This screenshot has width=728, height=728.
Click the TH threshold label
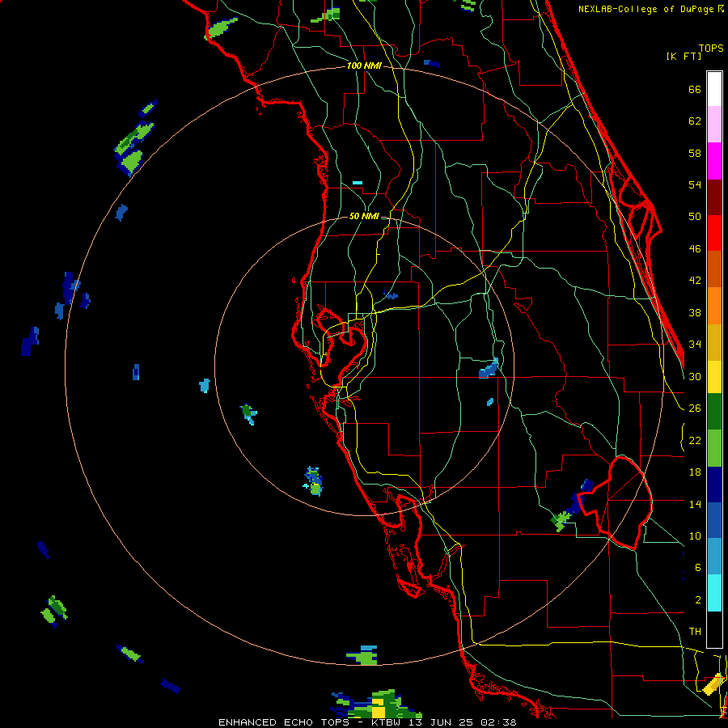(695, 632)
